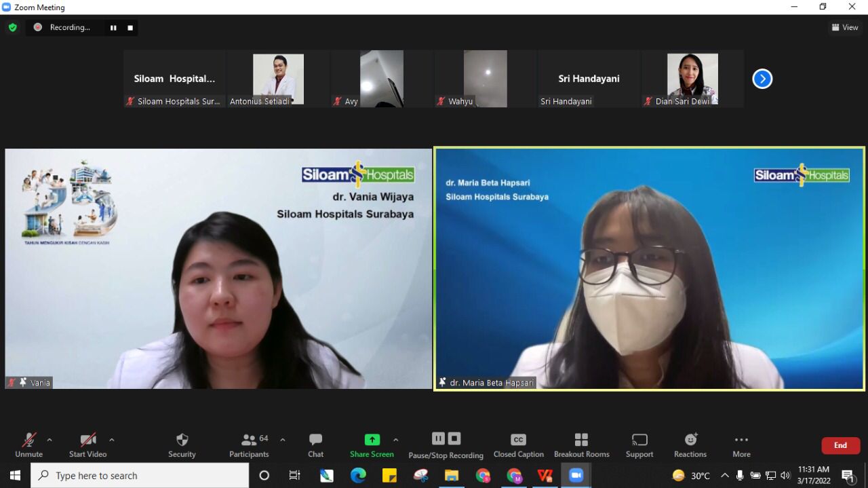Click the Windows taskbar search box
The image size is (868, 488).
pos(140,476)
